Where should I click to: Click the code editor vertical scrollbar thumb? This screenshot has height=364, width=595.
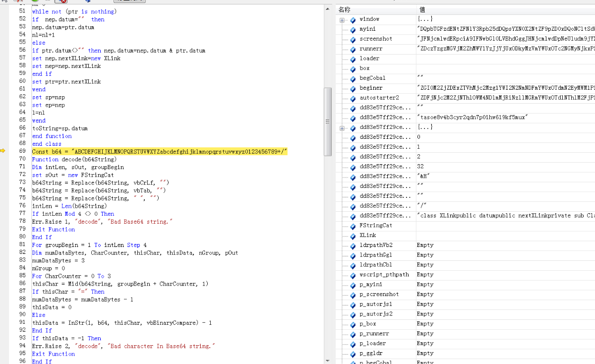tap(327, 121)
